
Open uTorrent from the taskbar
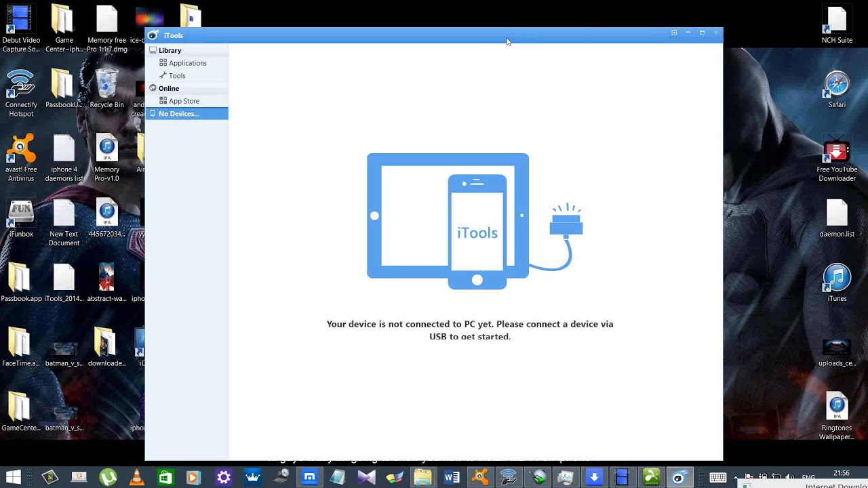[x=108, y=477]
